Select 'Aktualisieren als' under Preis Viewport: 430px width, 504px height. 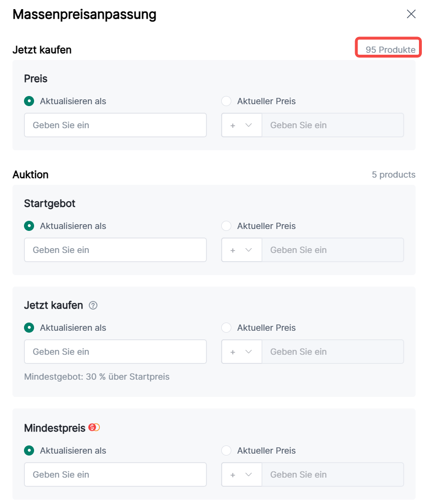tap(29, 101)
